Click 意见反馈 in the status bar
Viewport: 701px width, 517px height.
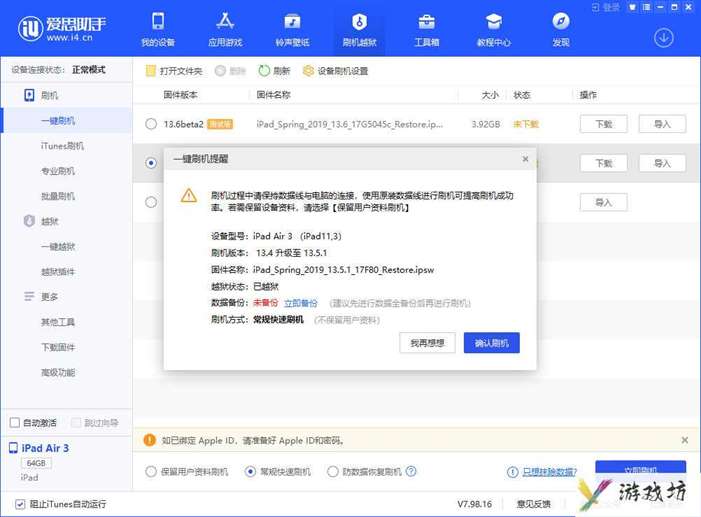(x=533, y=504)
